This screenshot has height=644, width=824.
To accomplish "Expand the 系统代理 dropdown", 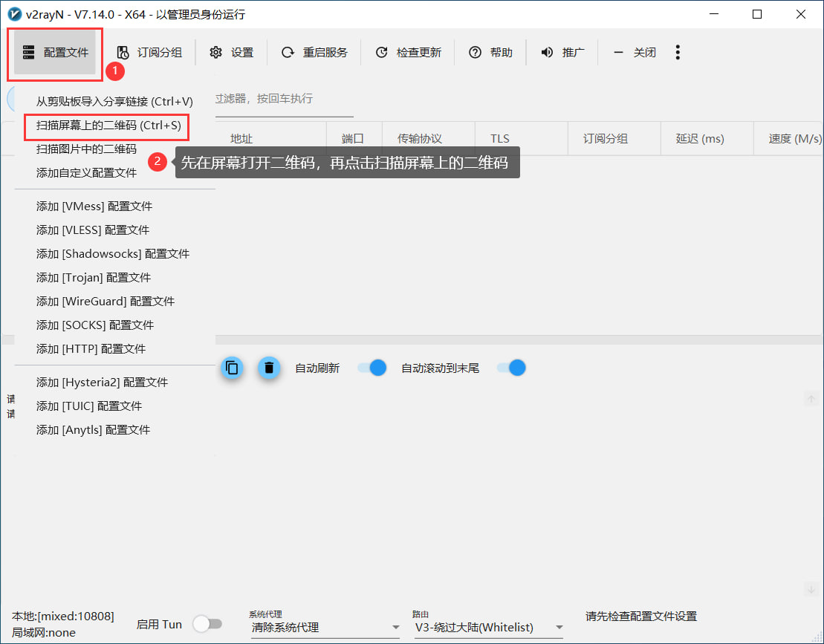I will point(324,628).
